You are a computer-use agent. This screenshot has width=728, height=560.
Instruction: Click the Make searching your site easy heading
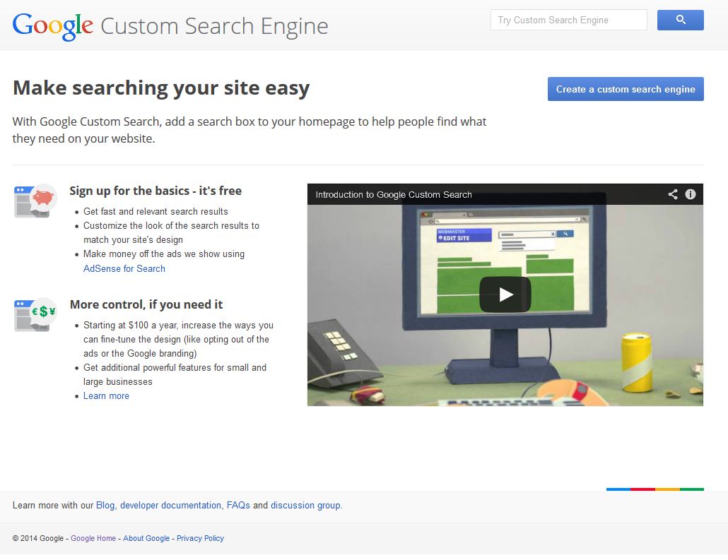[161, 88]
